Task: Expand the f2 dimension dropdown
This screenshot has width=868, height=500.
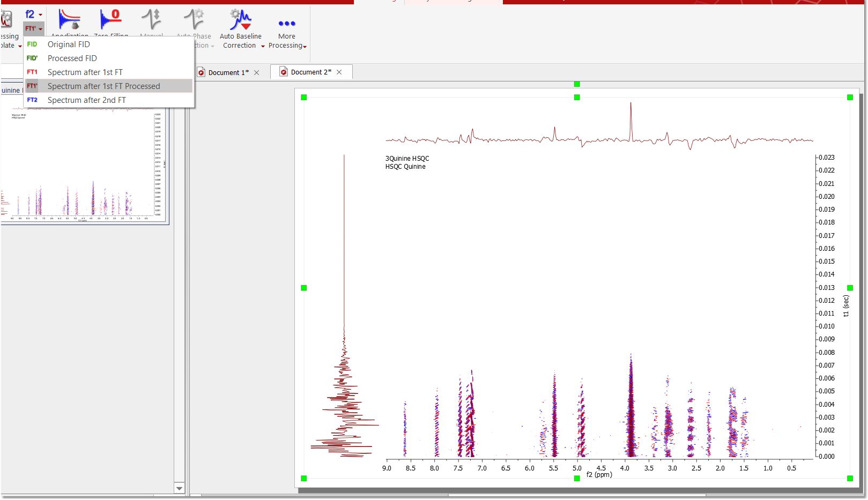Action: pos(34,14)
